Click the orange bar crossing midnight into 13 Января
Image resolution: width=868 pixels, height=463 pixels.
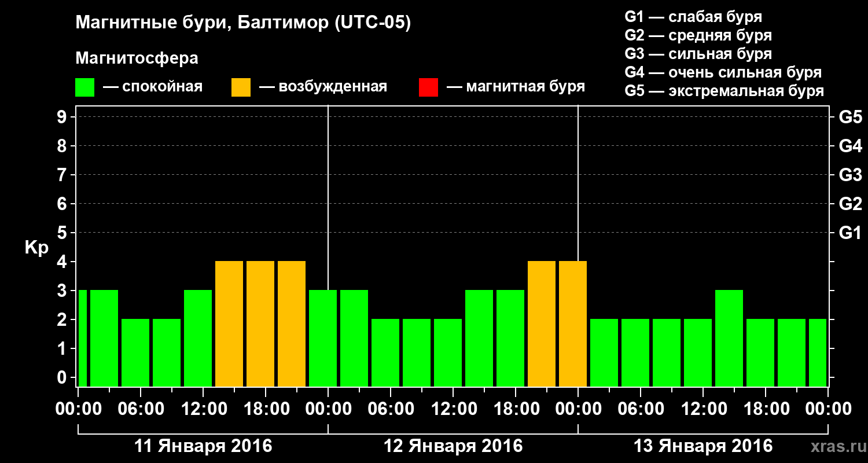pyautogui.click(x=573, y=324)
